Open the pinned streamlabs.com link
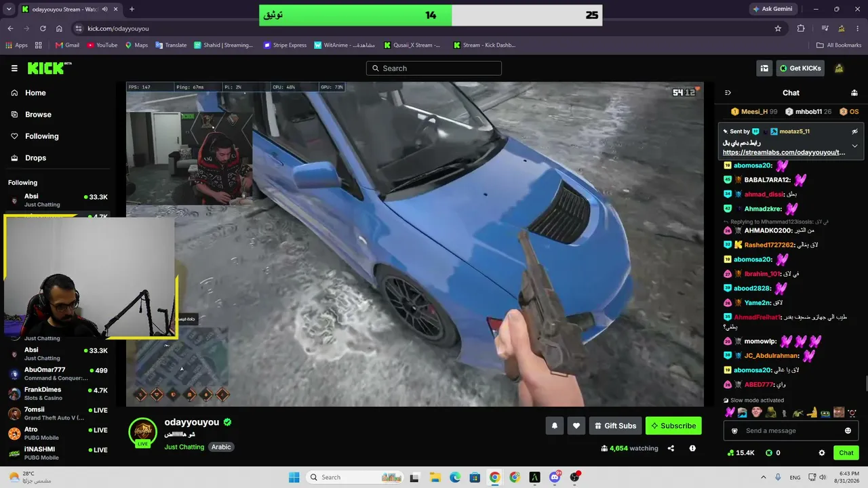The height and width of the screenshot is (488, 868). 784,152
